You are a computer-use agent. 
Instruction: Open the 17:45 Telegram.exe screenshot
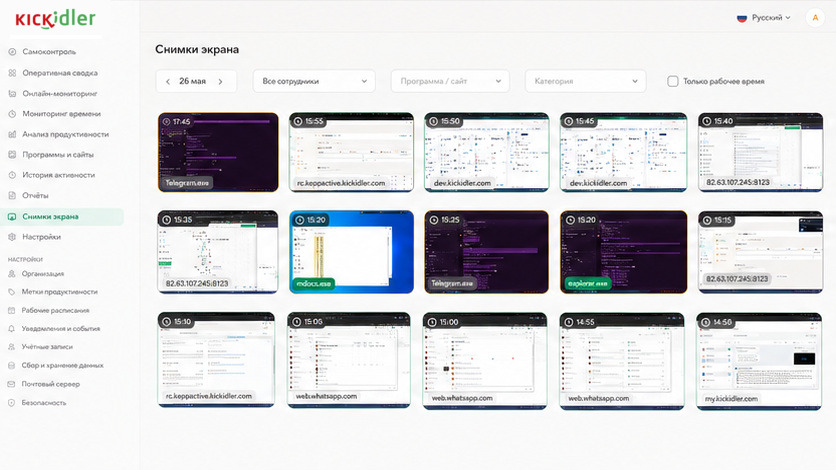218,152
